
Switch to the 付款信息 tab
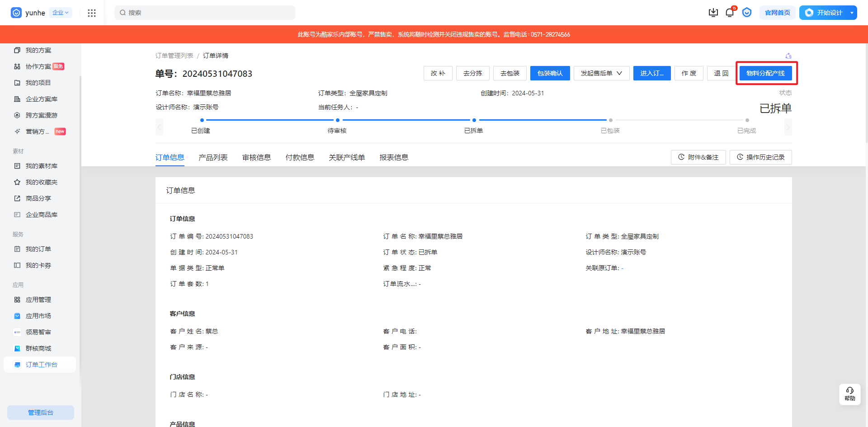tap(300, 157)
